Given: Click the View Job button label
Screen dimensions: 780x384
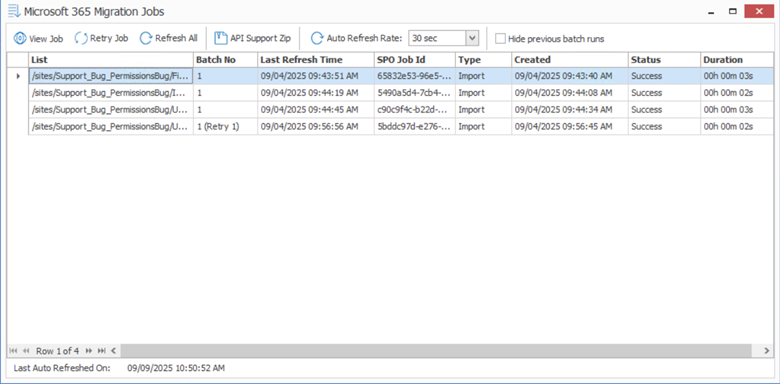Looking at the screenshot, I should [46, 39].
